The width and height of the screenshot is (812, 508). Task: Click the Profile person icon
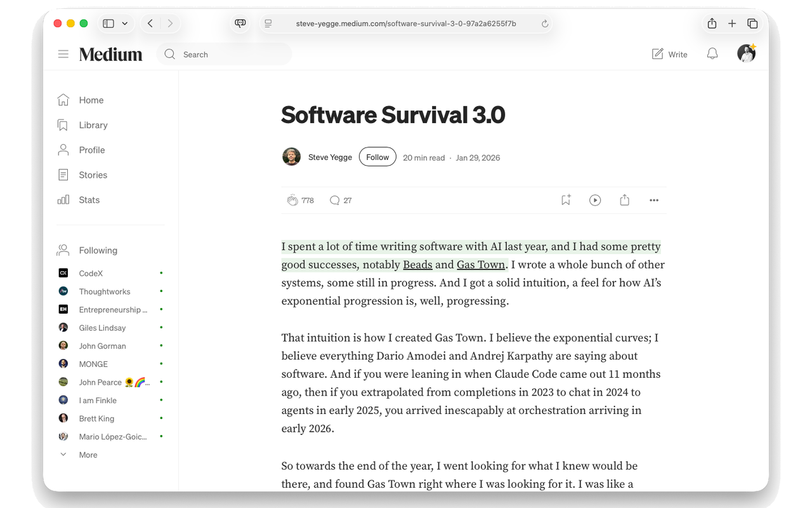coord(63,150)
